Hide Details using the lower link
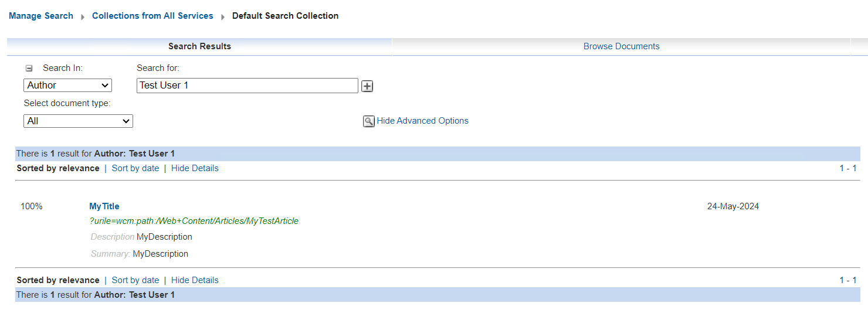 click(x=195, y=280)
